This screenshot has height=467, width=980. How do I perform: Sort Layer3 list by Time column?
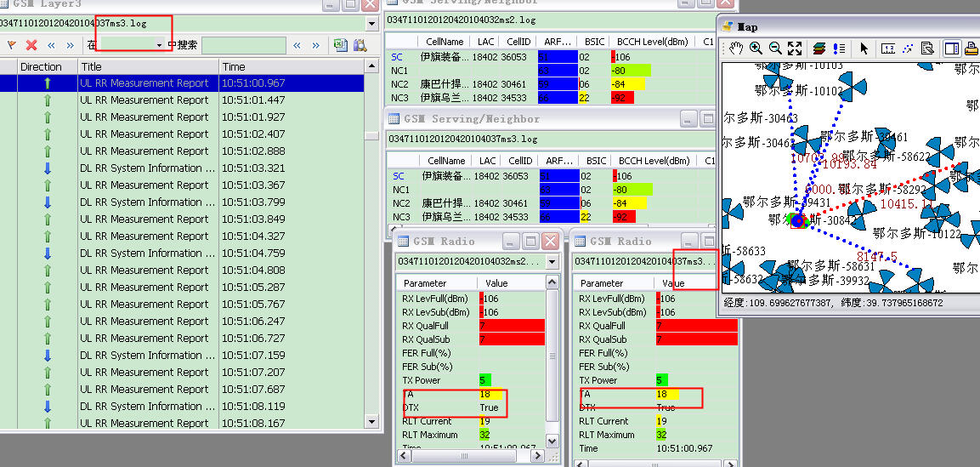pyautogui.click(x=291, y=66)
